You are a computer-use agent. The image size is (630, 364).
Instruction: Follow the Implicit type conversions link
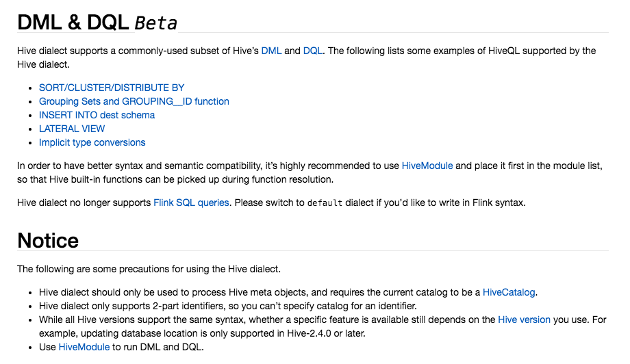[x=92, y=142]
